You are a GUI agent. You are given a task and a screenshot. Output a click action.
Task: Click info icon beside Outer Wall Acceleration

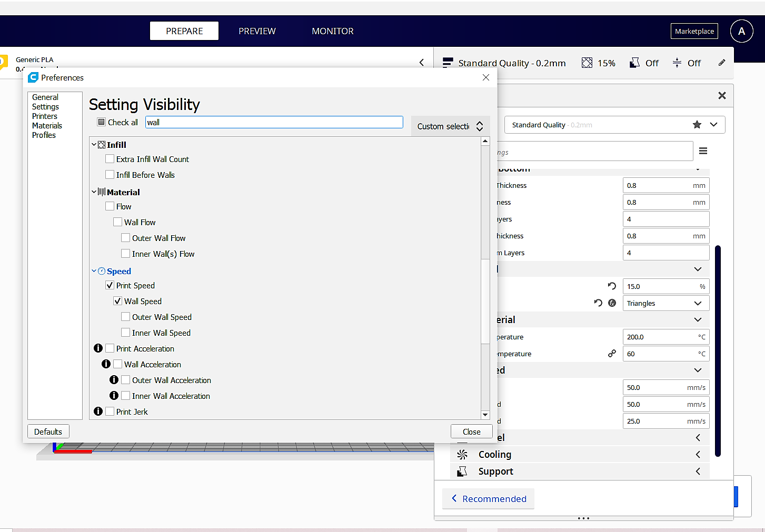tap(114, 380)
